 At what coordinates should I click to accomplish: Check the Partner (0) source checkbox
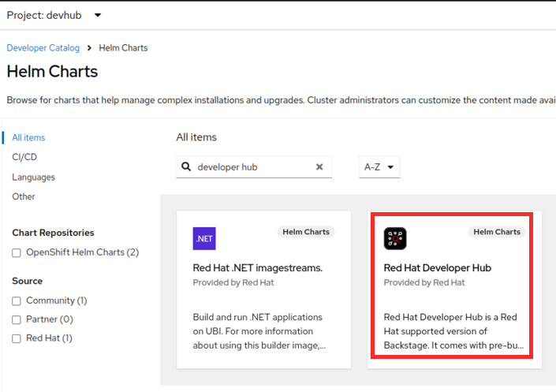[x=17, y=320]
